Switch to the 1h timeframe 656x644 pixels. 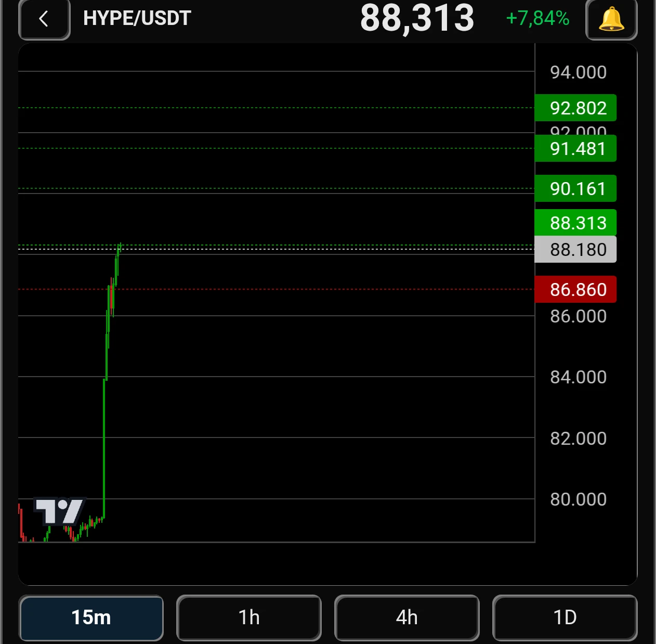coord(249,617)
